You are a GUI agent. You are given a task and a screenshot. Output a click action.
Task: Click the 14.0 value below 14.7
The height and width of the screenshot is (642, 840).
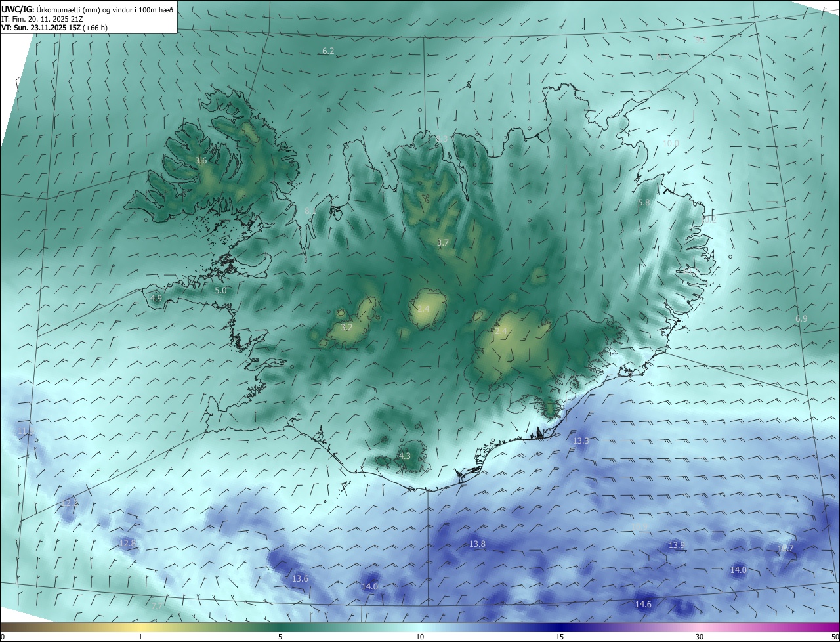click(739, 570)
